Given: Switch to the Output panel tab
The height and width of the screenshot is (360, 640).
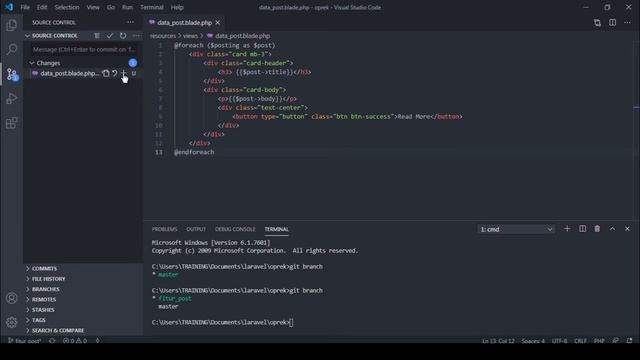Looking at the screenshot, I should click(x=196, y=229).
